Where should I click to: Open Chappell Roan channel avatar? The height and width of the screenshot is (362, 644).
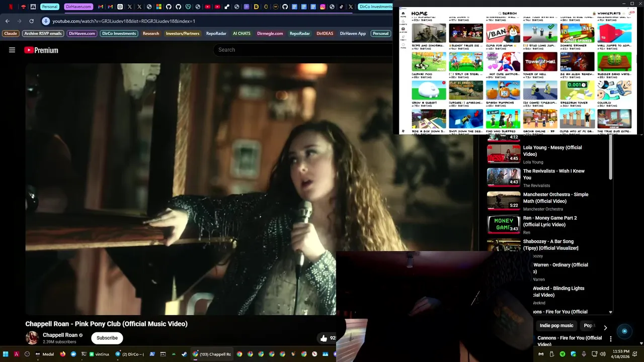click(x=32, y=338)
